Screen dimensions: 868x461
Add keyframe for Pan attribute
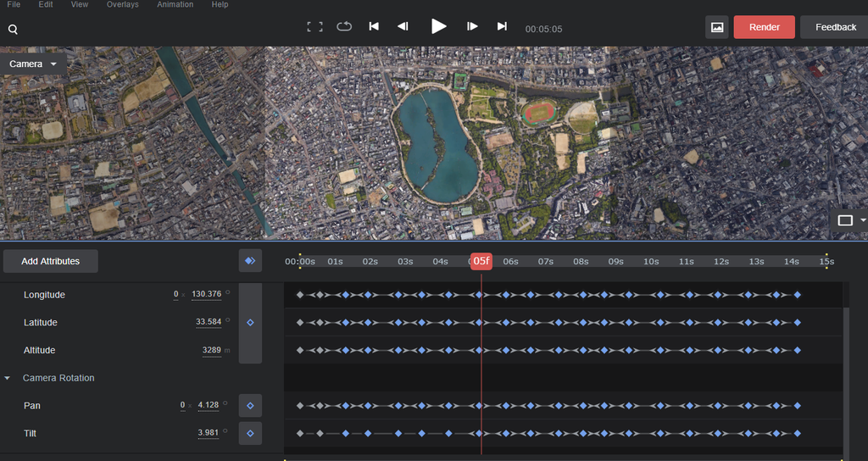250,406
